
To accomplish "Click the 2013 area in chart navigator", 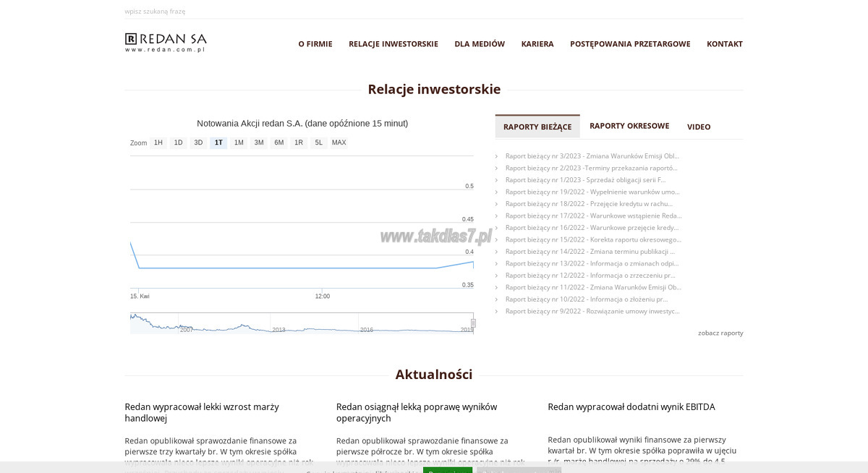I will click(278, 330).
